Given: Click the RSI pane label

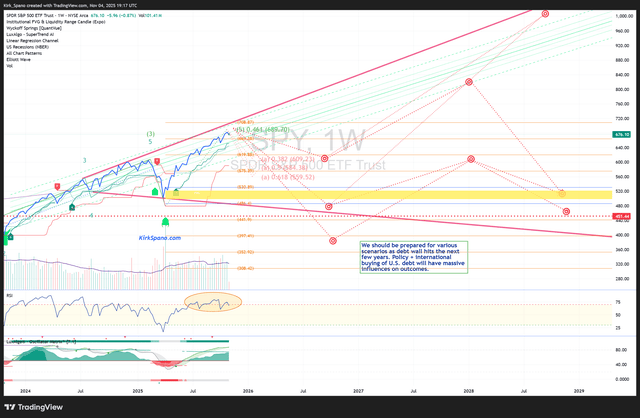Looking at the screenshot, I should coord(9,295).
